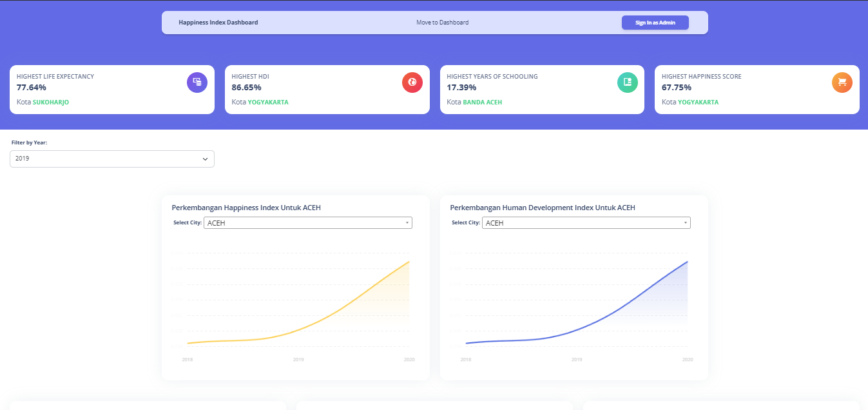Click the 2019 label on the Happiness chart axis
This screenshot has height=410, width=868.
298,359
